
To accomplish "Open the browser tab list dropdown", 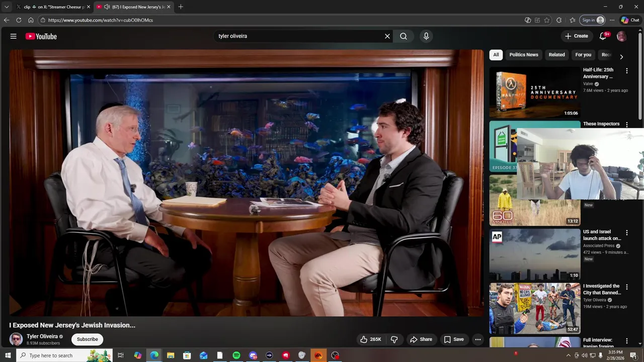I will tap(7, 7).
